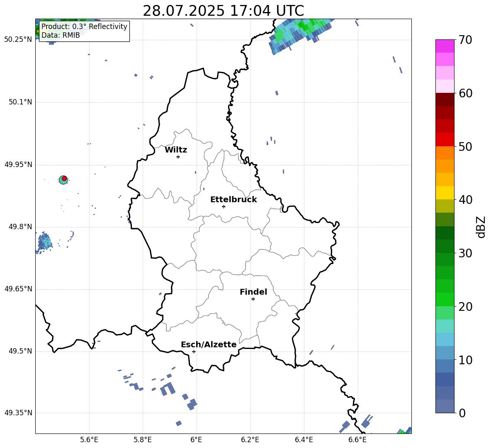Click the cross marker below Wiltz
The width and height of the screenshot is (491, 448).
point(178,157)
